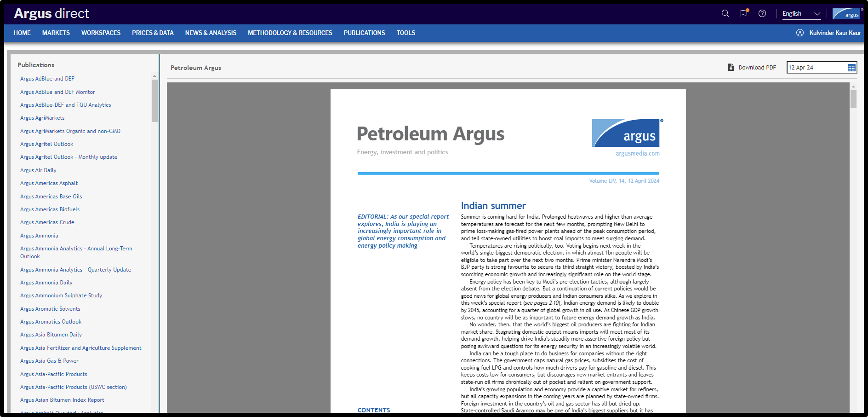Open Argus Americas Crude
868x417 pixels.
coord(47,222)
